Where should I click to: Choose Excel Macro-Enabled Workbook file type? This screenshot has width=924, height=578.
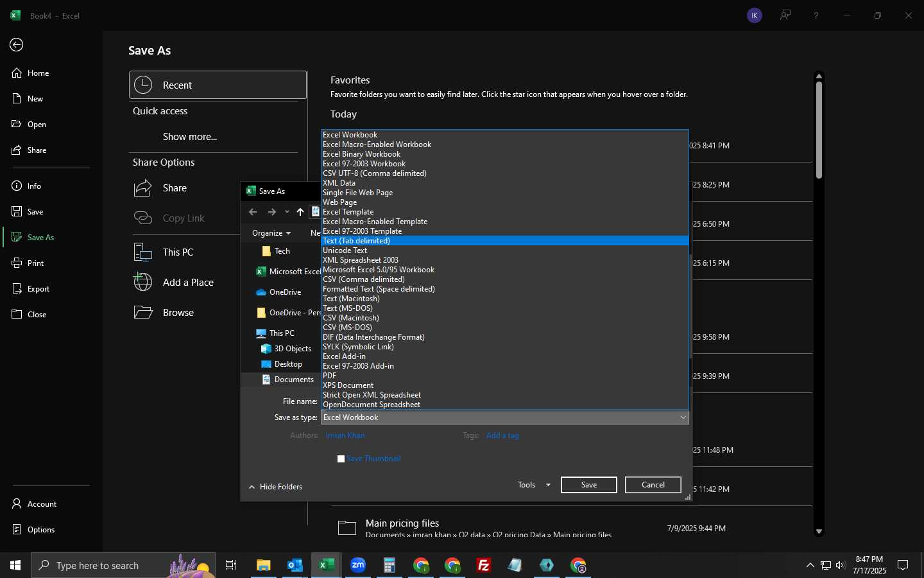tap(505, 144)
